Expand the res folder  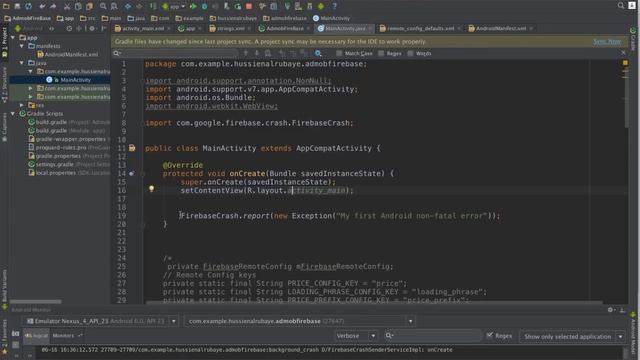pyautogui.click(x=22, y=105)
